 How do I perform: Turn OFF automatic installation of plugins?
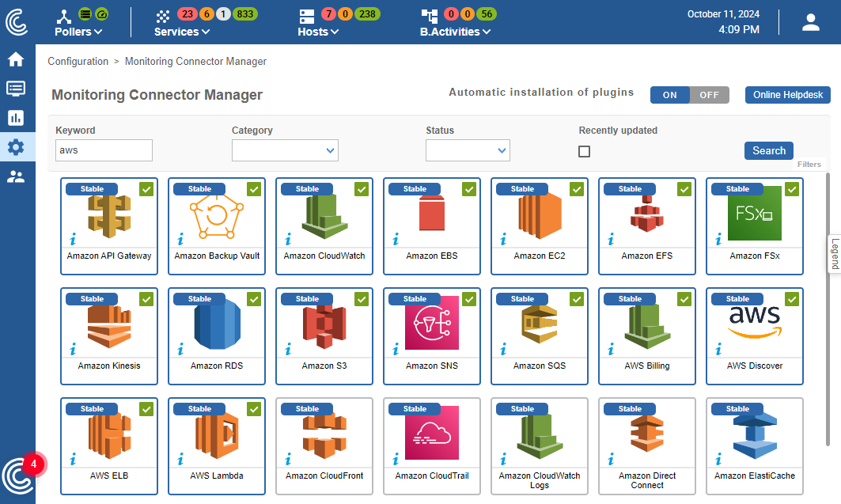(x=709, y=94)
